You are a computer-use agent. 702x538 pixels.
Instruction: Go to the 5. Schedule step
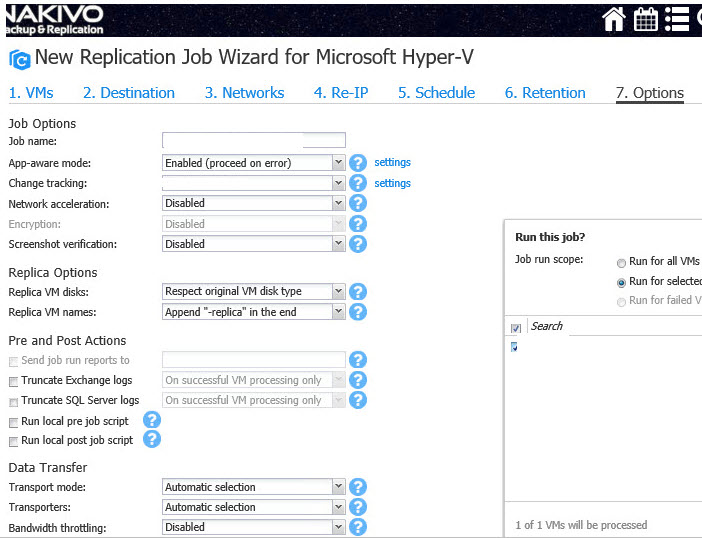click(436, 93)
